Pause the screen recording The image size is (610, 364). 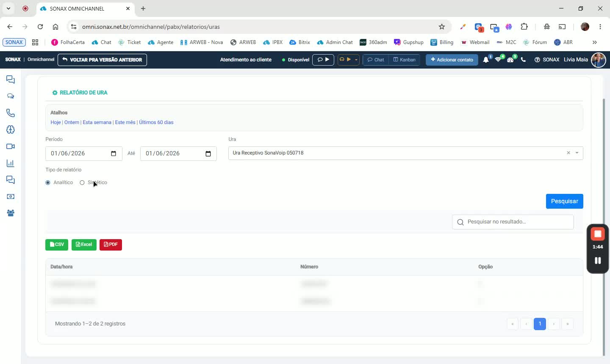point(598,261)
